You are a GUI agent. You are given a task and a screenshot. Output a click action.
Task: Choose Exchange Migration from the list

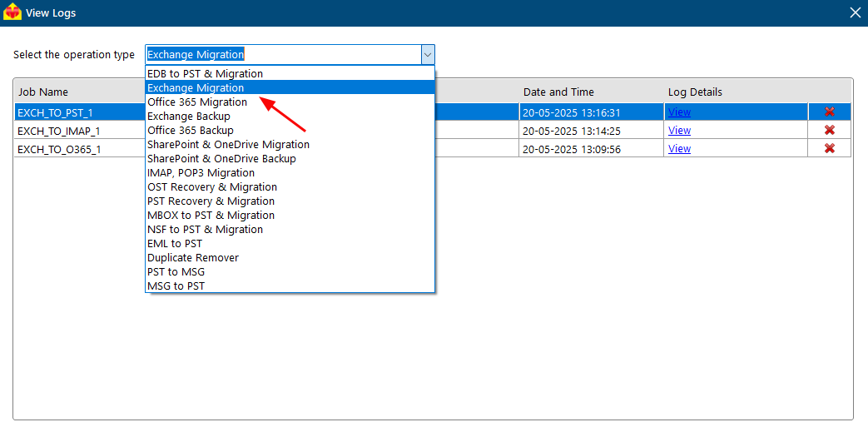(x=290, y=87)
